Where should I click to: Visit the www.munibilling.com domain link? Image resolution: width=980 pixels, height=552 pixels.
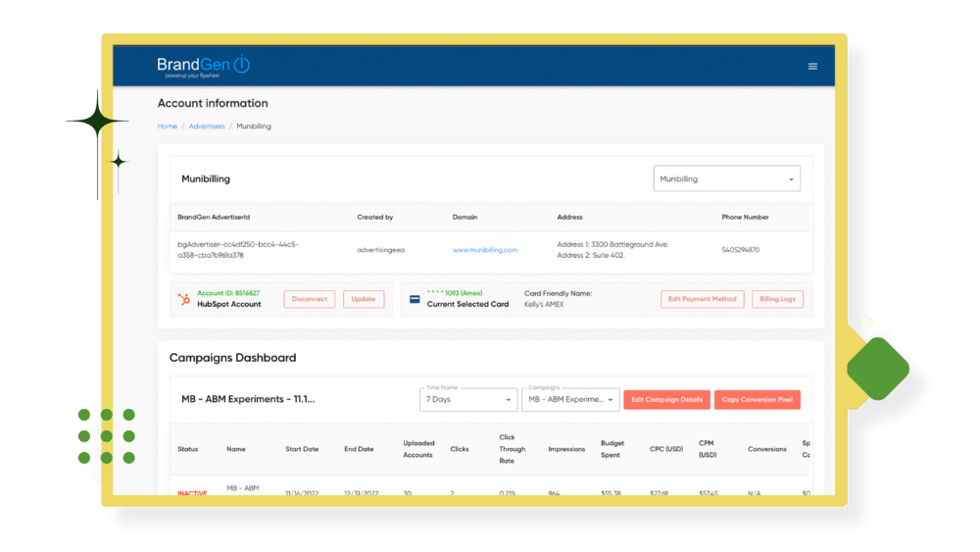[x=484, y=250]
